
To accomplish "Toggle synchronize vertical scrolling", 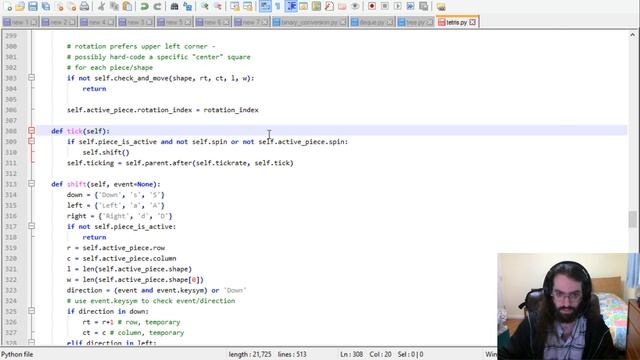I will coord(235,6).
